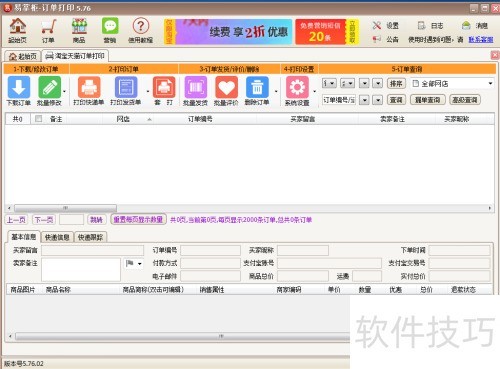The image size is (500, 369).
Task: Click the 买家昵称 column header in order list
Action: point(457,119)
